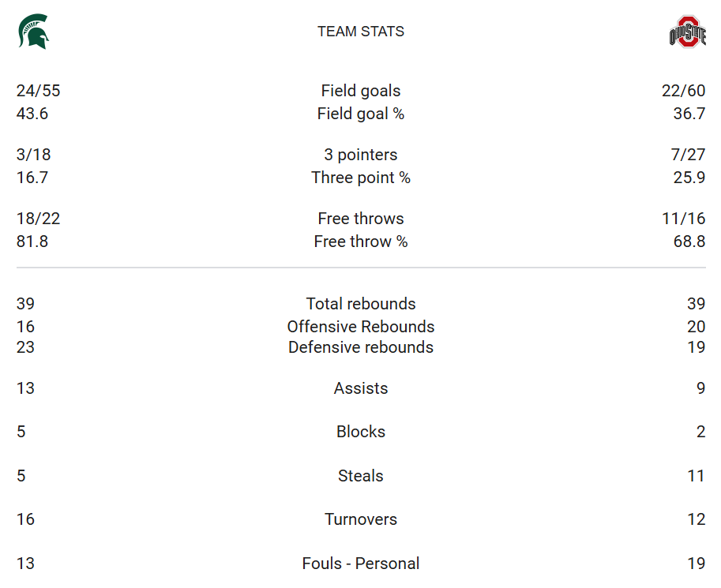Click the Field goals label
721x588 pixels.
pos(360,91)
